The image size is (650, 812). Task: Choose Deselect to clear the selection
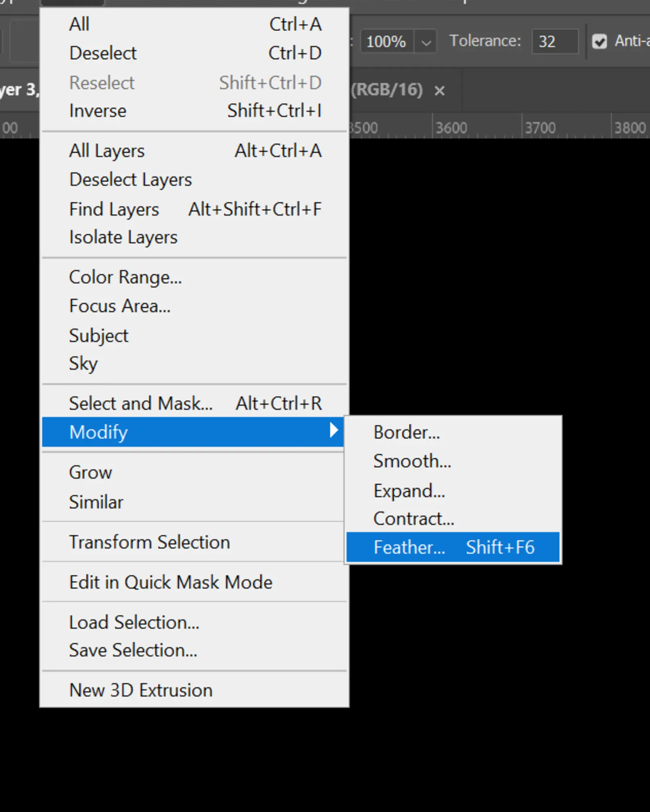click(102, 53)
